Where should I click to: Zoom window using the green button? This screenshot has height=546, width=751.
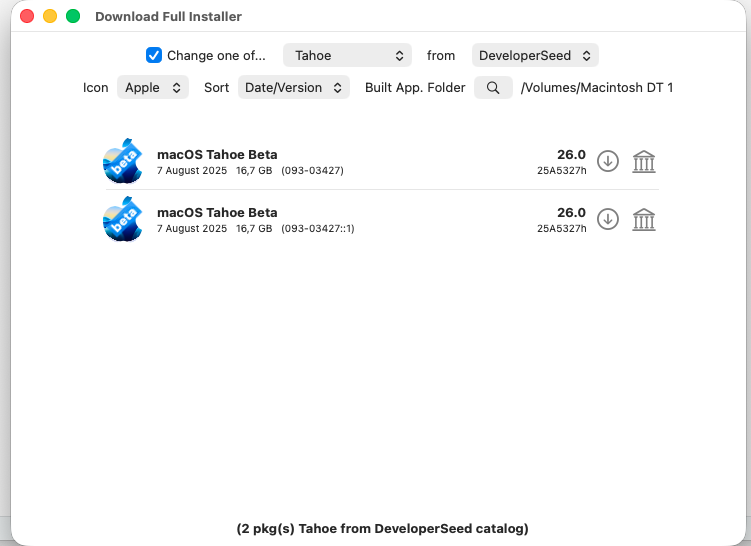click(73, 16)
